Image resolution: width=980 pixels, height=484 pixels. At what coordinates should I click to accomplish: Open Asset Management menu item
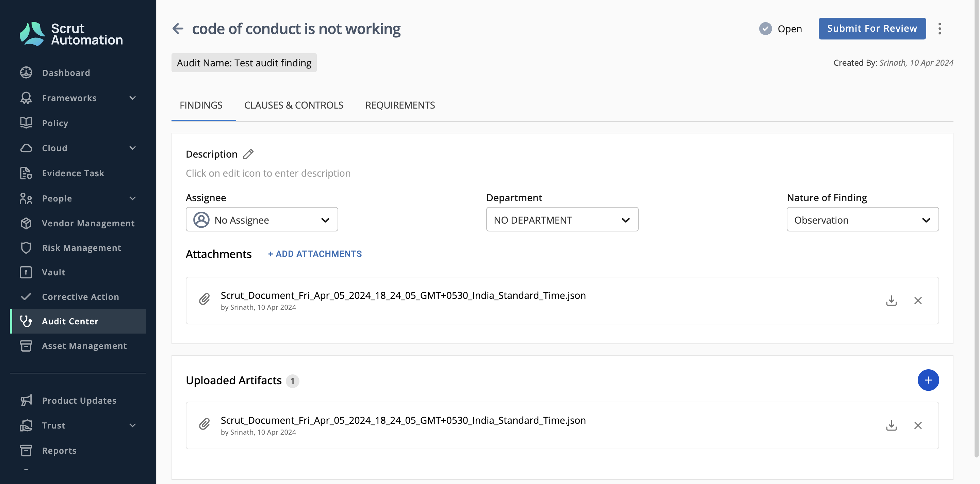tap(84, 345)
